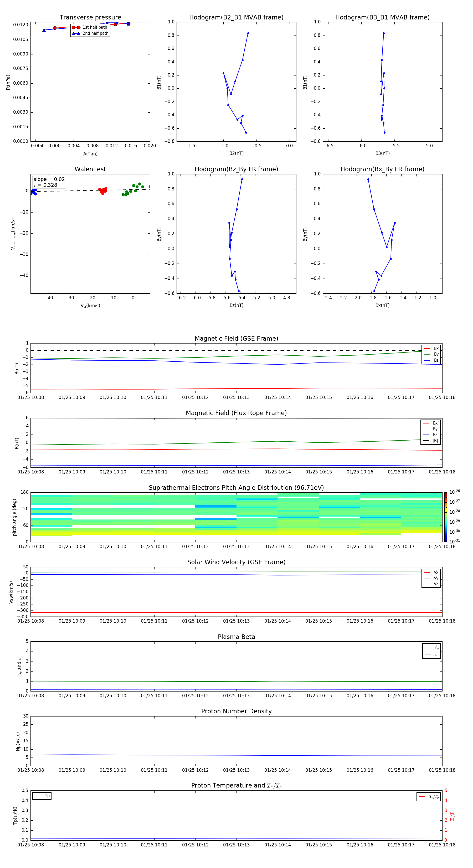Click the Bx' legend entry in Flux Rope plot

pos(431,423)
